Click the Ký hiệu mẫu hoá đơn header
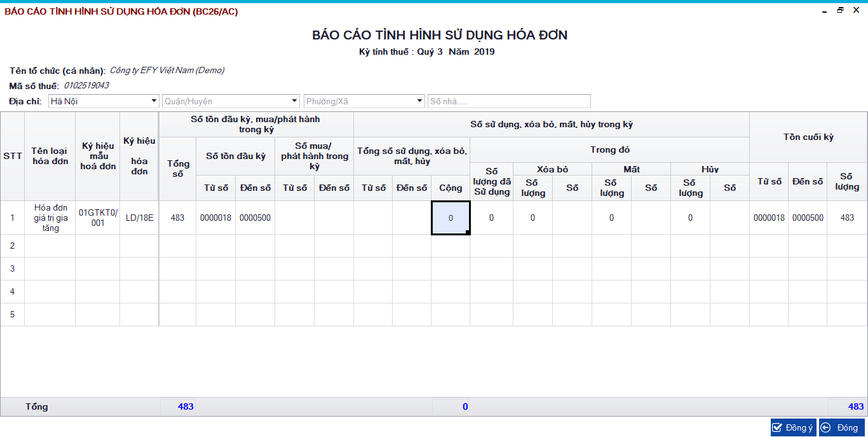The height and width of the screenshot is (437, 868). tap(98, 156)
